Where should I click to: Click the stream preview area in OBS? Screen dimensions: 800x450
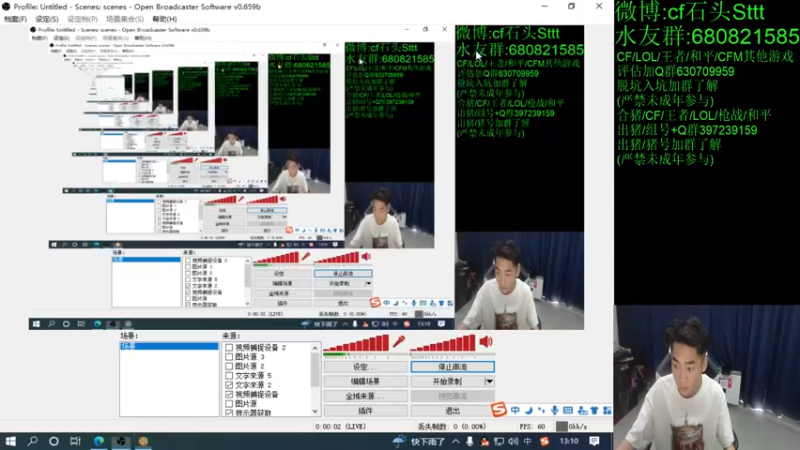306,177
